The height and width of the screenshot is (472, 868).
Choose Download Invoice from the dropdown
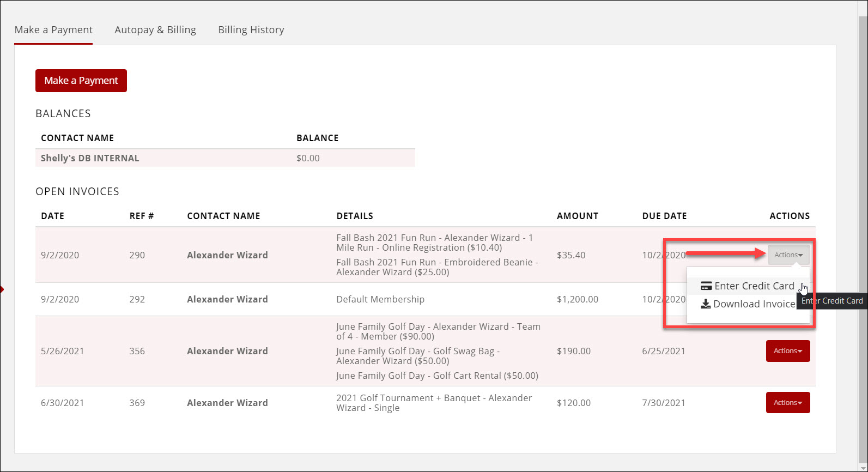(x=754, y=304)
